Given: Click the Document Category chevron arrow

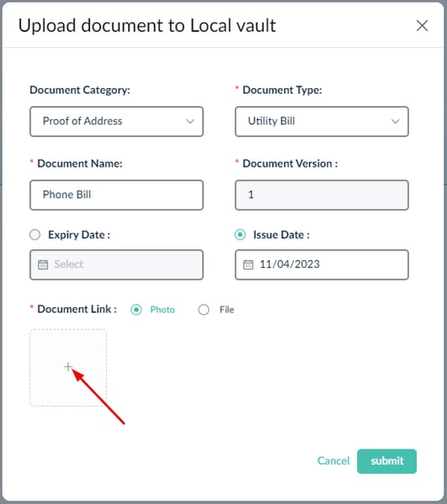Looking at the screenshot, I should 191,121.
